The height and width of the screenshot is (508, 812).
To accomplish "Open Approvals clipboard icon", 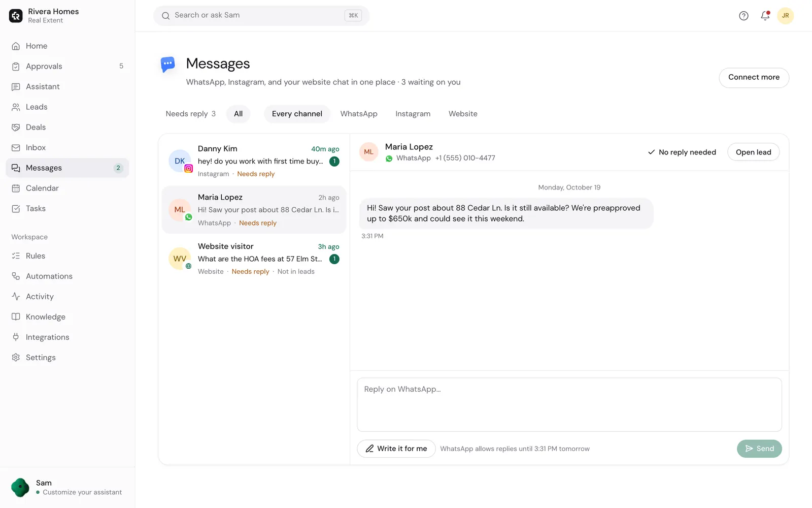I will [16, 67].
